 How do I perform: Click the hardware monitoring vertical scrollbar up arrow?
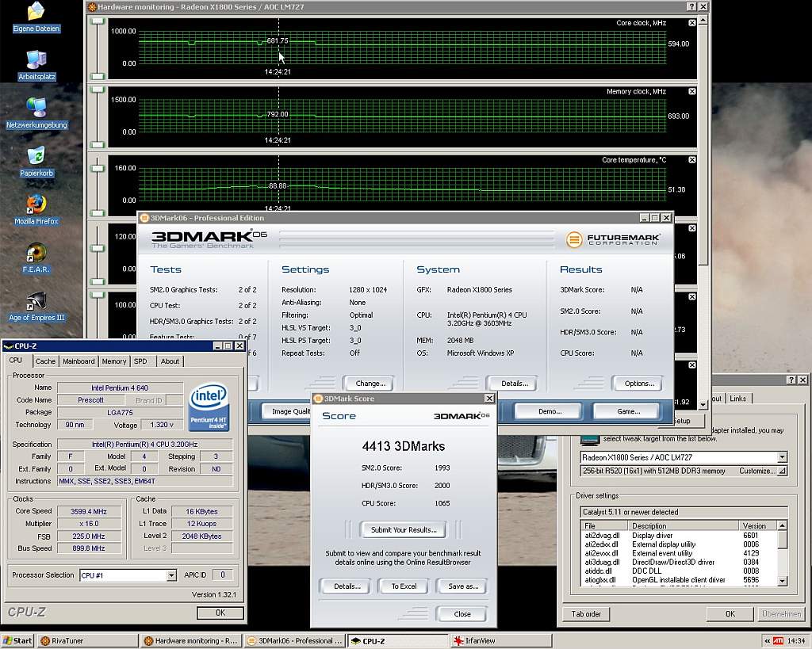click(703, 20)
